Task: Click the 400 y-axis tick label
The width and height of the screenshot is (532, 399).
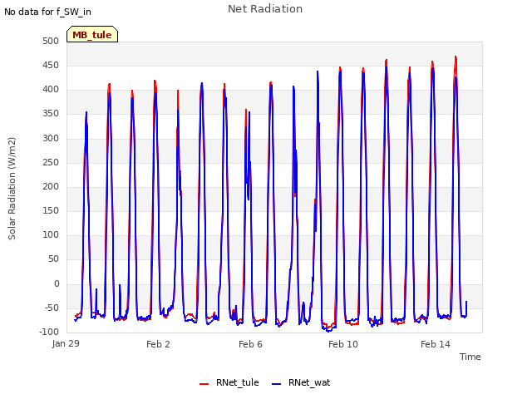Action: (x=51, y=90)
